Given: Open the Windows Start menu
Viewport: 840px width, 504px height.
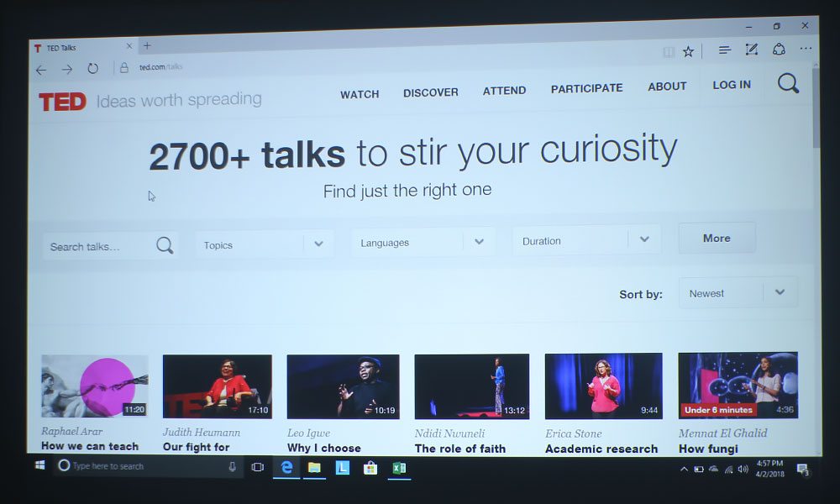Looking at the screenshot, I should pyautogui.click(x=40, y=465).
